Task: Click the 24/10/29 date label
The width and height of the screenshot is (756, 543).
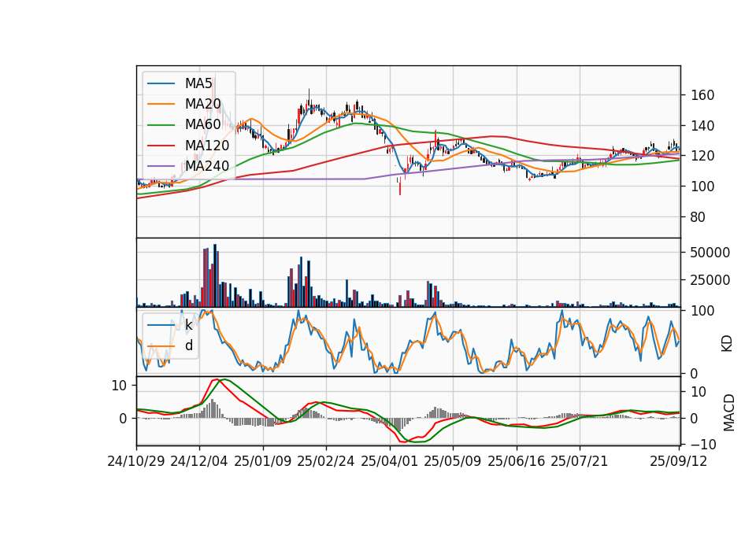Action: pos(136,461)
